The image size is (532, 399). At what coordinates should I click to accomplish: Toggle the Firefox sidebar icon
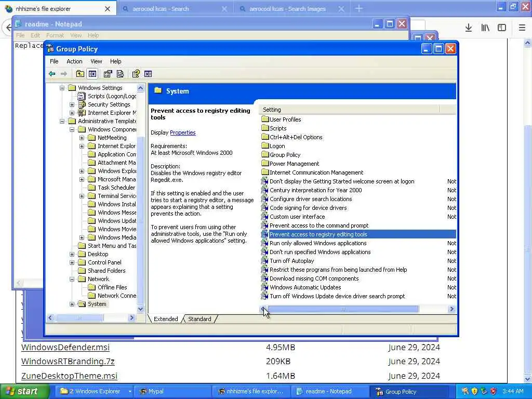point(502,28)
